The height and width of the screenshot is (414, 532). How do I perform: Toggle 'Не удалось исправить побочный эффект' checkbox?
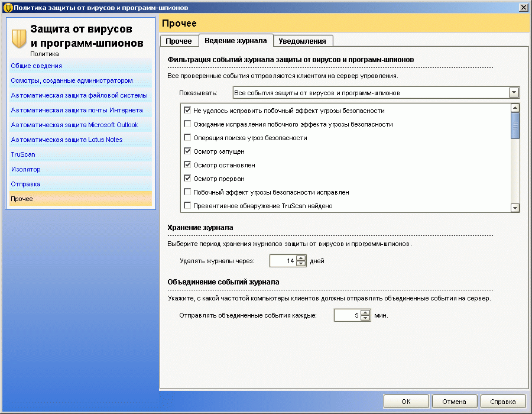point(187,110)
